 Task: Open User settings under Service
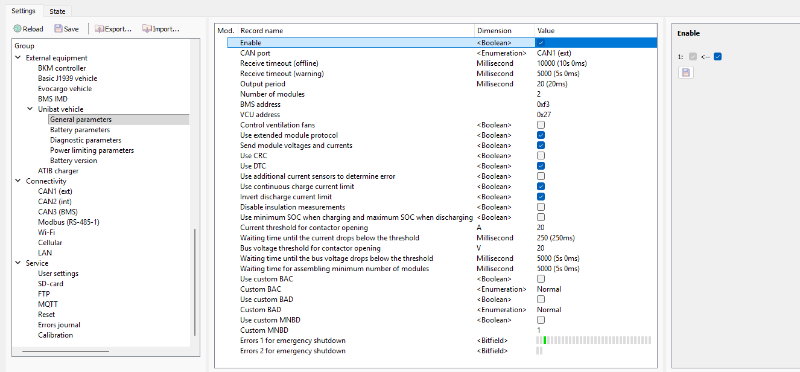coord(58,274)
